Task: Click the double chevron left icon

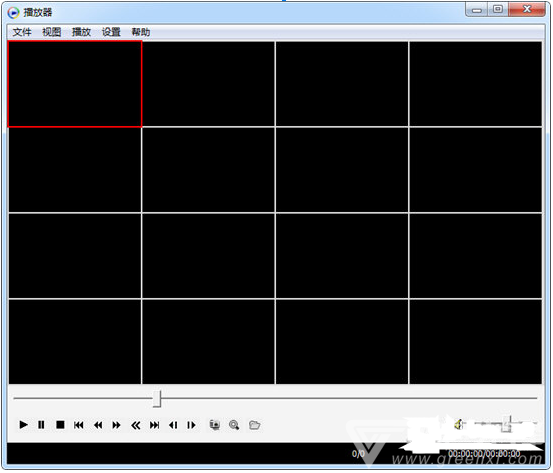Action: pos(136,425)
